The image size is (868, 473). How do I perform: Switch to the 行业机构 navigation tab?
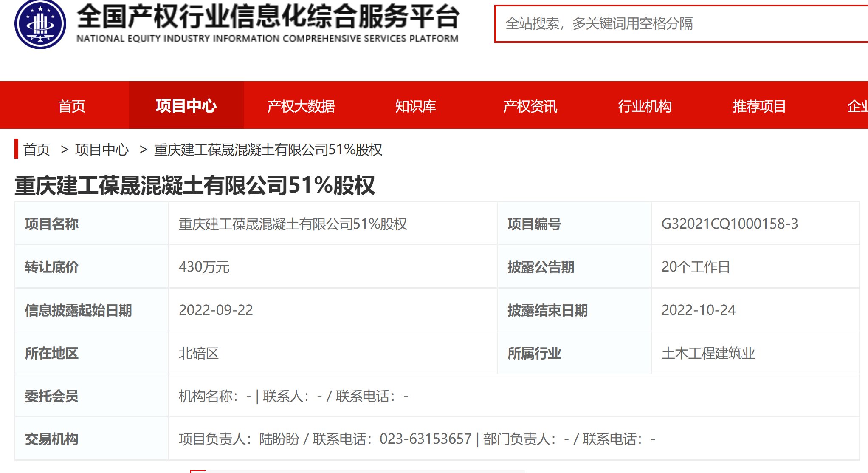click(x=645, y=106)
